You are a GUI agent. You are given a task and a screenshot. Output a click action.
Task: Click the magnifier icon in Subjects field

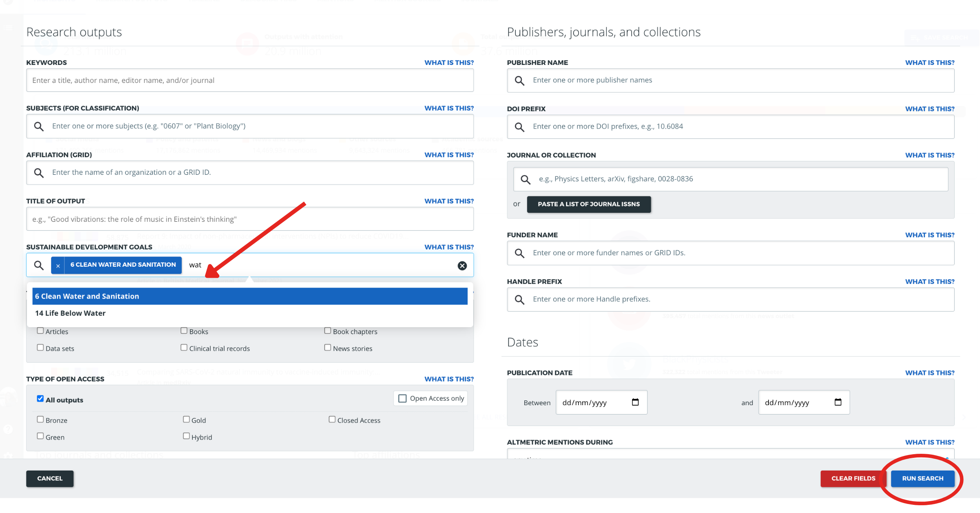pyautogui.click(x=39, y=126)
